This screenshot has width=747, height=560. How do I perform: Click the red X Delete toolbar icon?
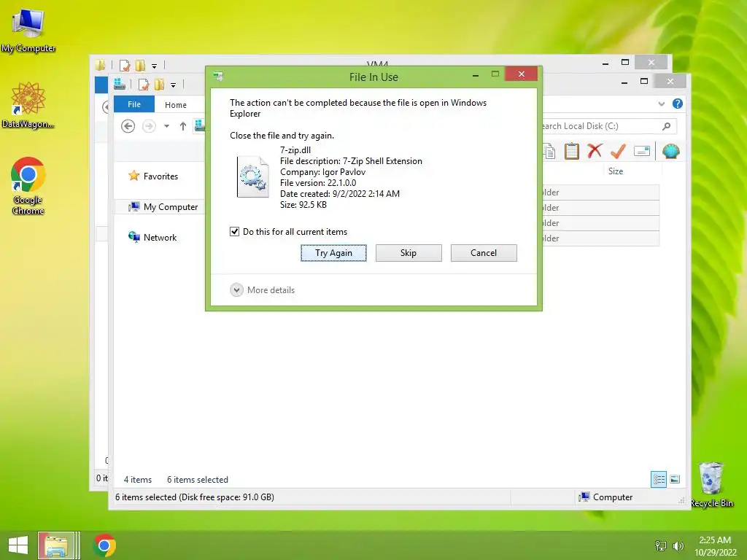[x=595, y=152]
